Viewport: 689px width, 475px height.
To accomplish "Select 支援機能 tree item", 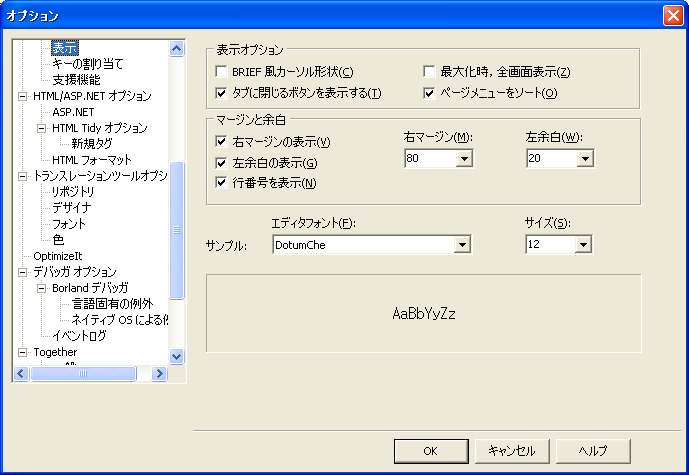I will coord(76,80).
